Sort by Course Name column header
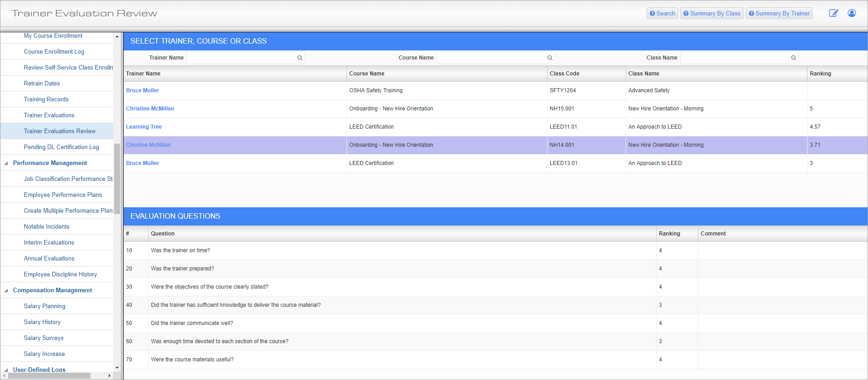 (x=447, y=74)
